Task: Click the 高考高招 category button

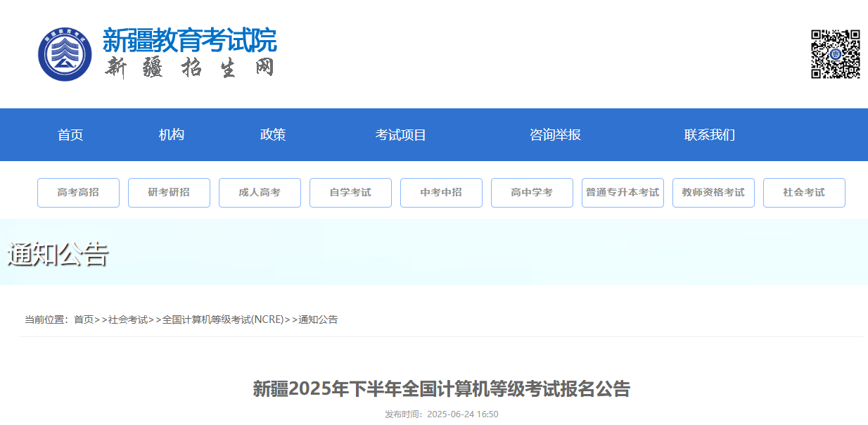Action: (x=78, y=193)
